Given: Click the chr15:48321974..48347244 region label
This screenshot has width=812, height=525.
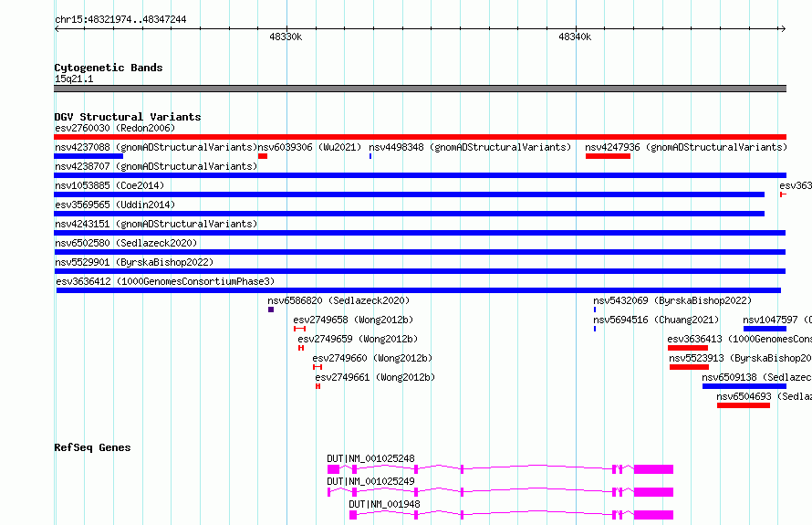Looking at the screenshot, I should [x=120, y=19].
